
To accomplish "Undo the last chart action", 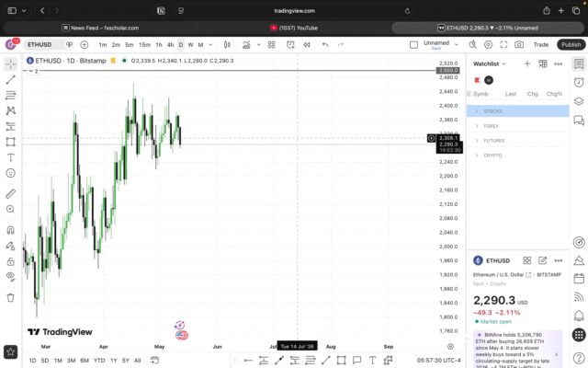I will pyautogui.click(x=325, y=45).
